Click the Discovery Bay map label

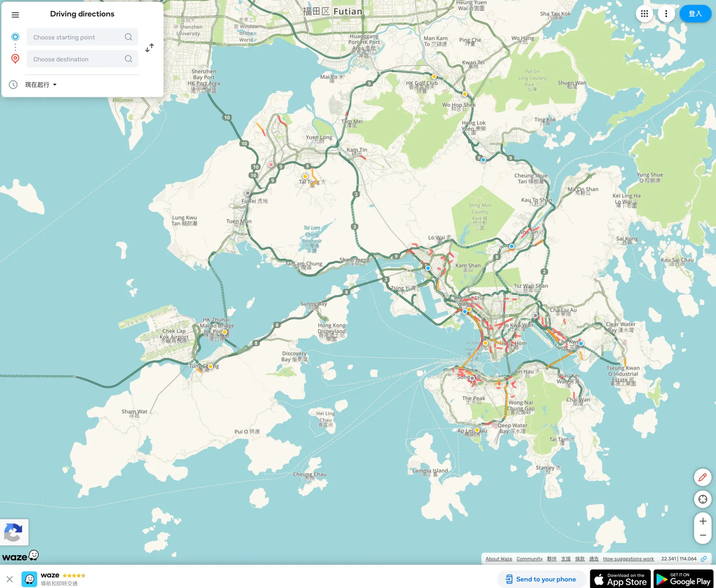pos(294,356)
